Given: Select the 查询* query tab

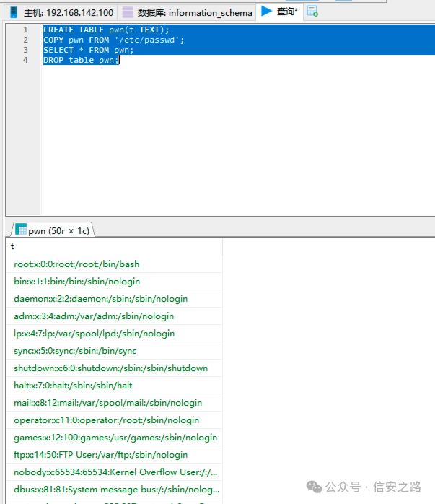Looking at the screenshot, I should [280, 12].
